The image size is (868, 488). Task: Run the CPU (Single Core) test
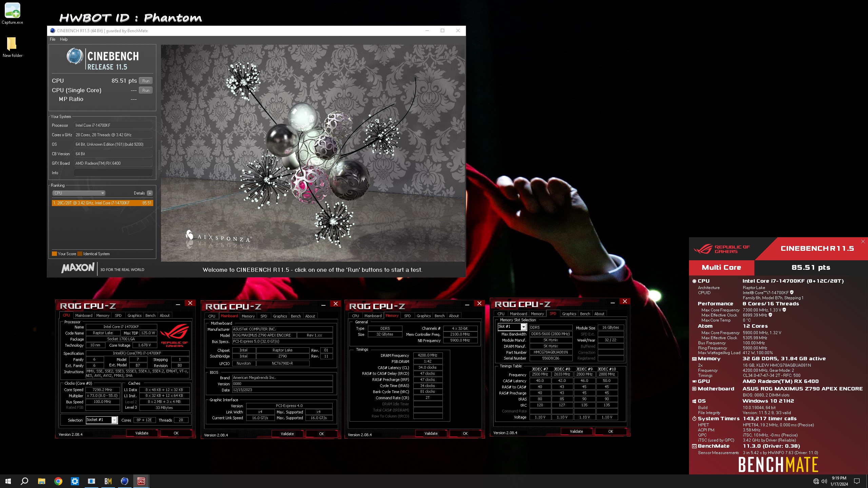pos(146,90)
